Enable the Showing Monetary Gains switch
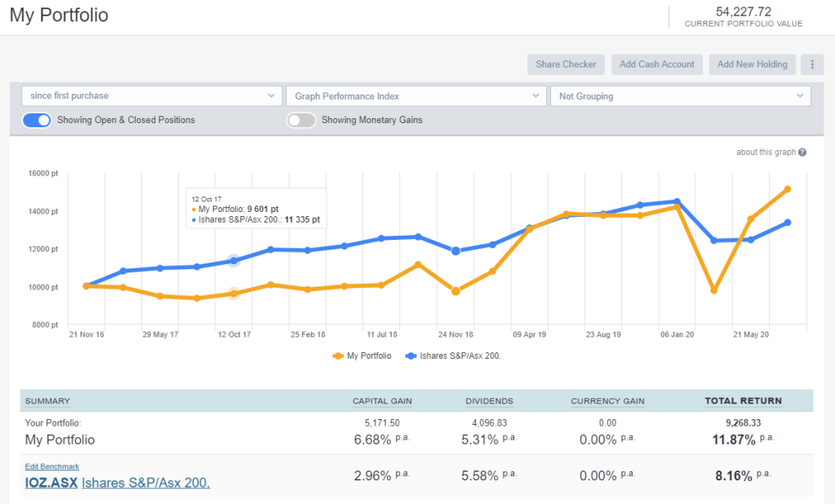This screenshot has width=835, height=504. (x=300, y=120)
